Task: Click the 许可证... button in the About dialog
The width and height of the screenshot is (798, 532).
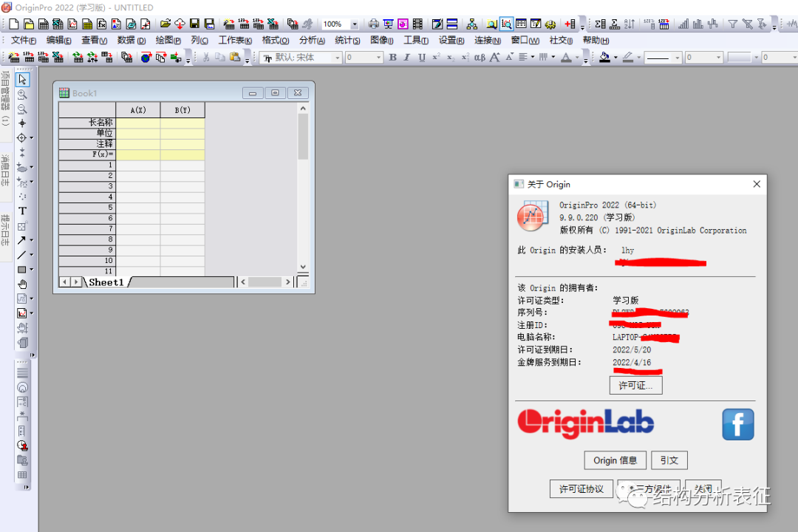Action: [x=635, y=386]
